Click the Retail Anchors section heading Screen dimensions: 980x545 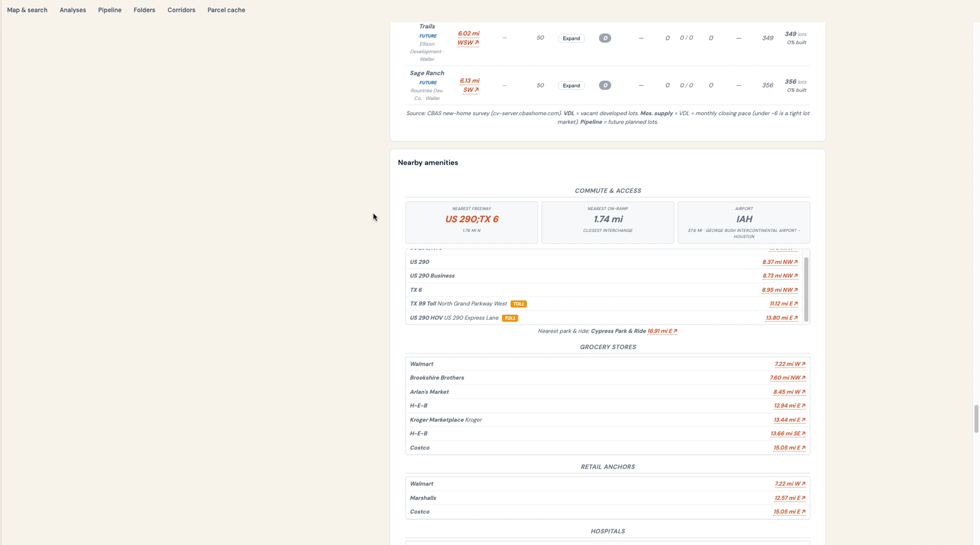(x=608, y=467)
